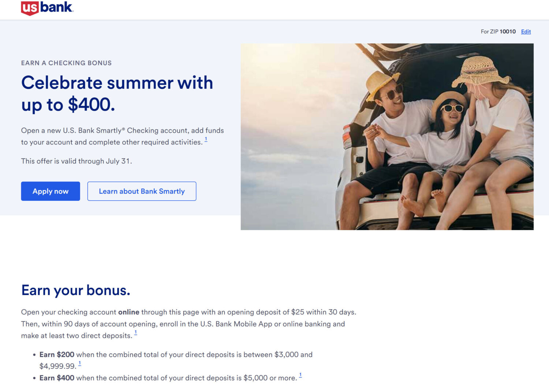Viewport: 549px width, 392px height.
Task: Click "Open a new U.S. Bank Smartly" text
Action: (x=71, y=131)
